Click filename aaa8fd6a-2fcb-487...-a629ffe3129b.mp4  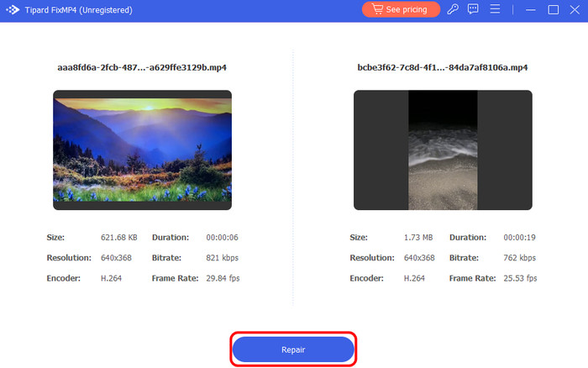pos(142,67)
